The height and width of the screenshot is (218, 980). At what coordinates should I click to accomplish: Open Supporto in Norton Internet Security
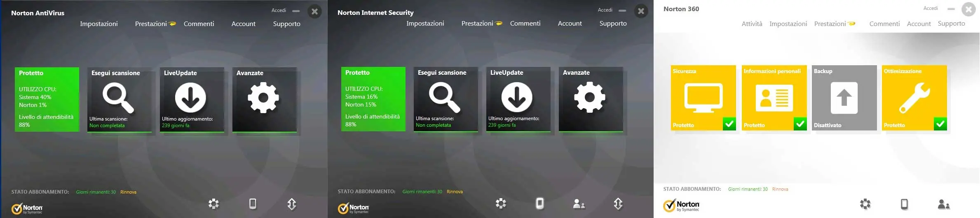pyautogui.click(x=613, y=24)
